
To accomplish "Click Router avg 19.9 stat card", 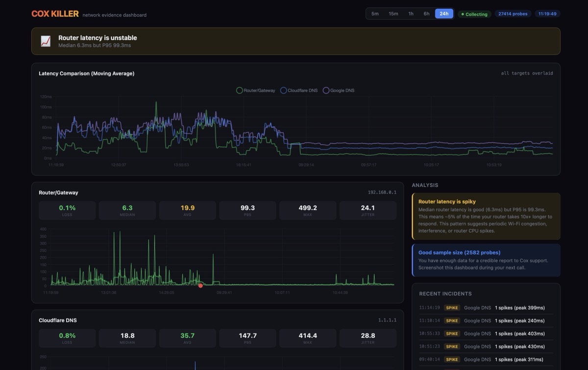I will coord(188,210).
